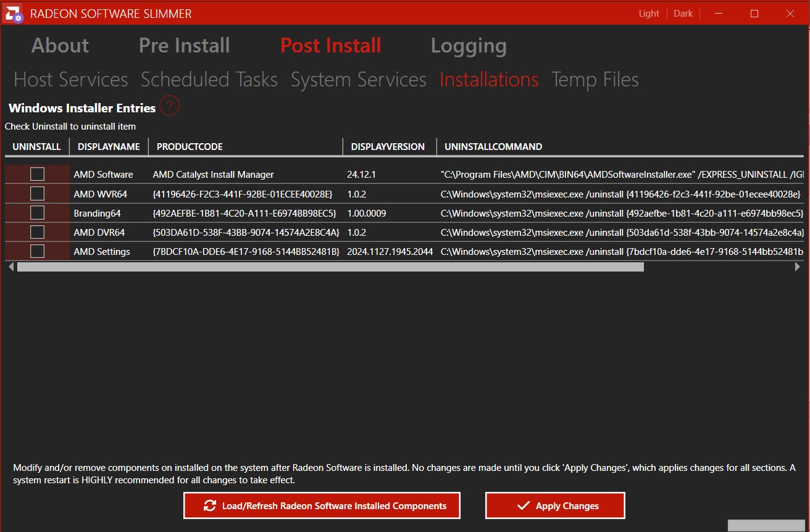Click product code {7BDCF10A-DDE6-4E17-9168-5144BB52481B}
This screenshot has height=532, width=810.
(x=246, y=251)
